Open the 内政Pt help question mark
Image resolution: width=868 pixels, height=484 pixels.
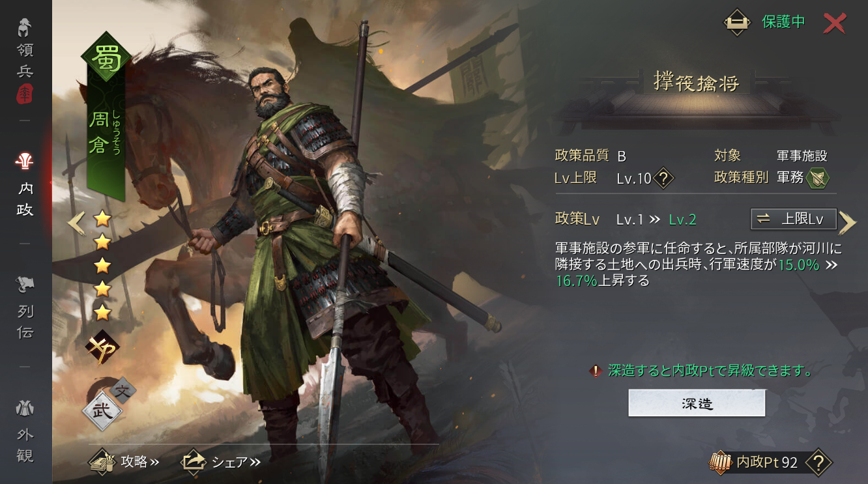pyautogui.click(x=819, y=463)
